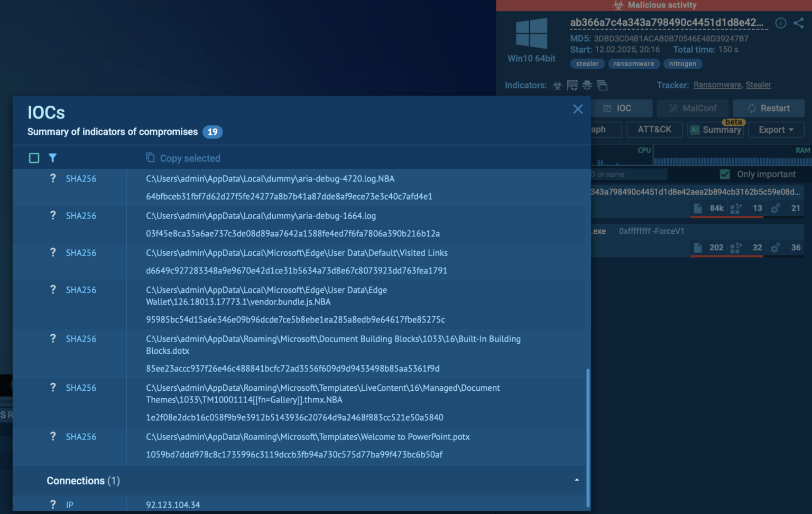Open the Ransomware tracker link
Viewport: 812px width, 514px height.
[717, 85]
